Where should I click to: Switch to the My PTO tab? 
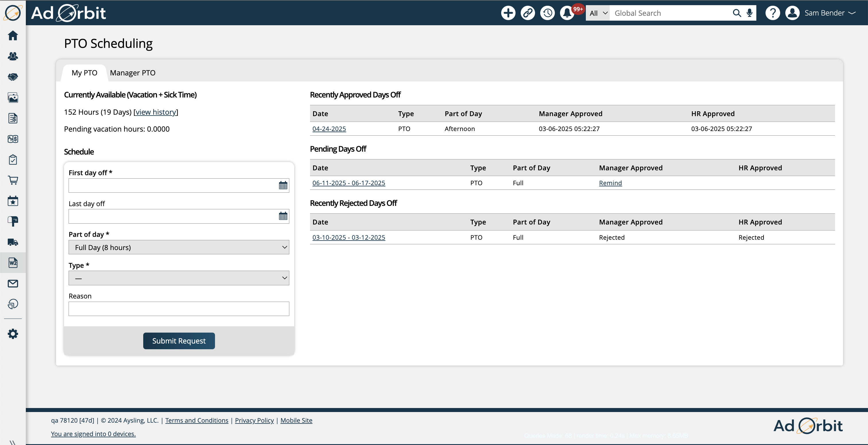[x=84, y=73]
